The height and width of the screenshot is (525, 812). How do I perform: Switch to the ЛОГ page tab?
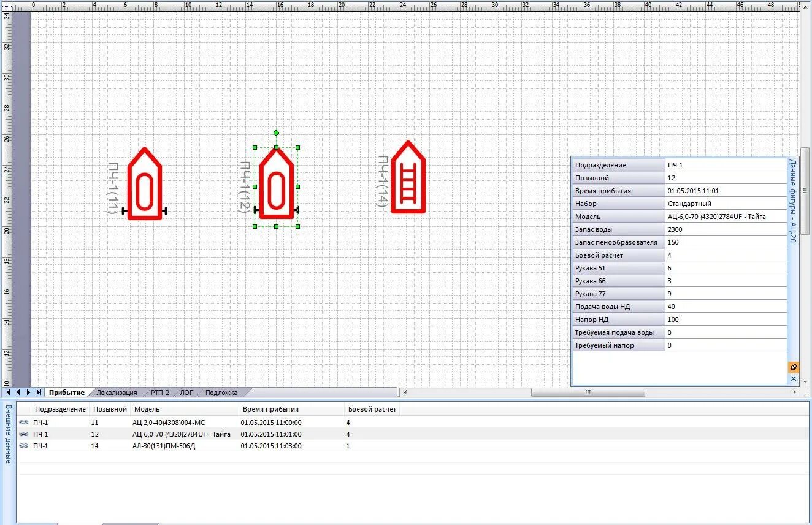pos(186,393)
